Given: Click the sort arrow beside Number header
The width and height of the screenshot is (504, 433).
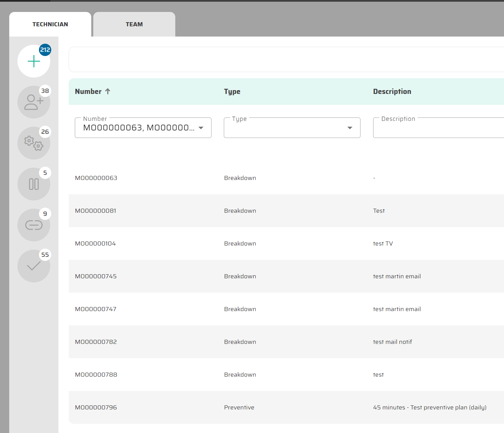Looking at the screenshot, I should coord(108,92).
